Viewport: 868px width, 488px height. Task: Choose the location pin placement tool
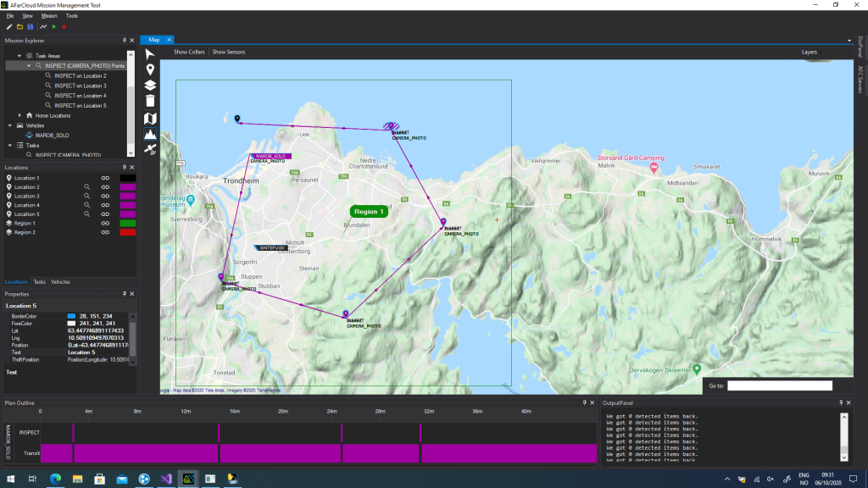tap(150, 69)
